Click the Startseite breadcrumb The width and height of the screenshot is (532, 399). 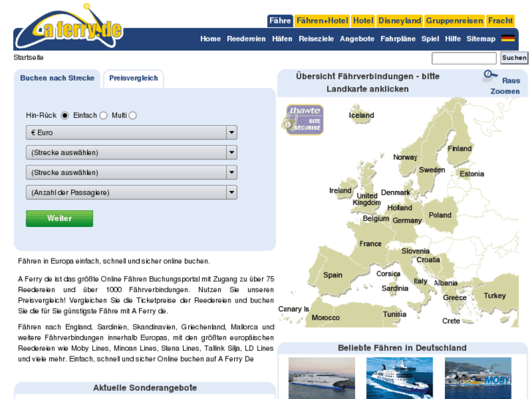29,57
